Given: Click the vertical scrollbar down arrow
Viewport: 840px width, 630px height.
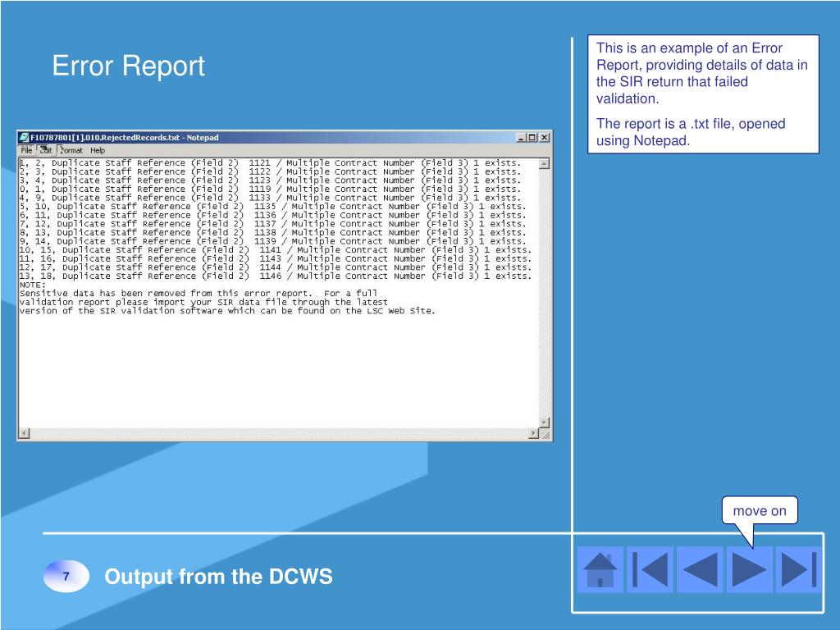Looking at the screenshot, I should pos(545,422).
